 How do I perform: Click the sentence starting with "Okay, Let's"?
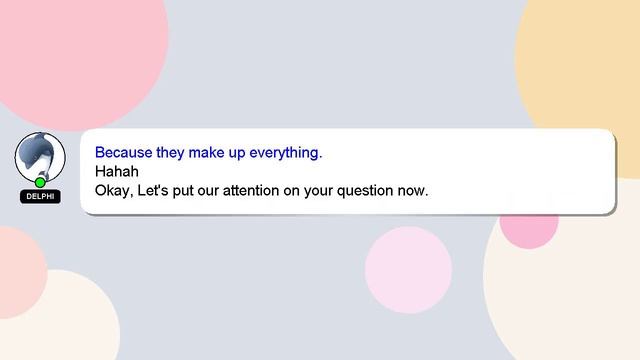pyautogui.click(x=262, y=191)
